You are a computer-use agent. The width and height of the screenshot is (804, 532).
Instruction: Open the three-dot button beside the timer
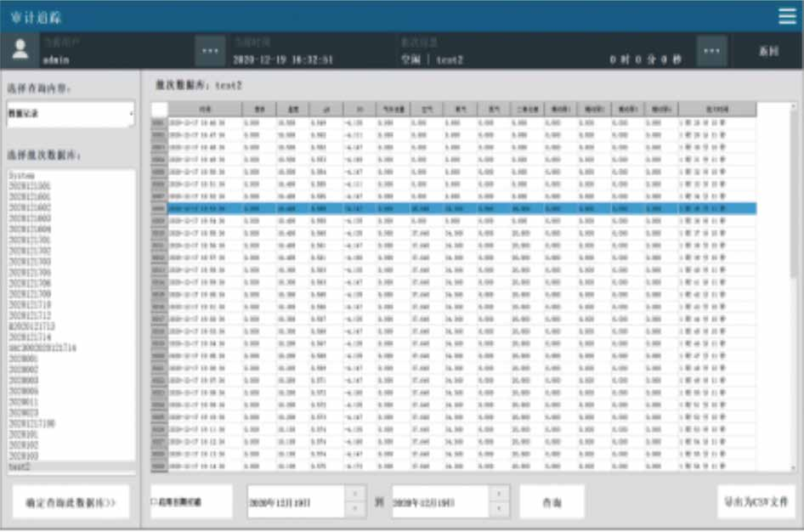pyautogui.click(x=711, y=51)
